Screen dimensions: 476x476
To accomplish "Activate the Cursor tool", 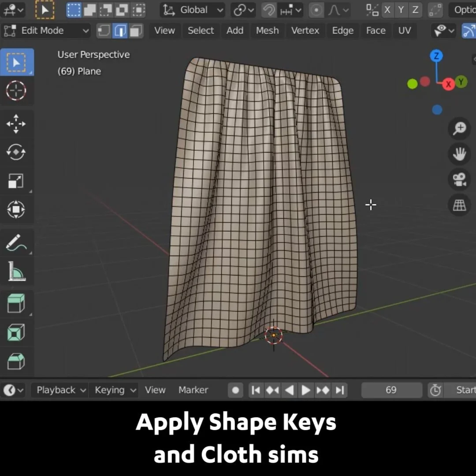I will pyautogui.click(x=17, y=91).
